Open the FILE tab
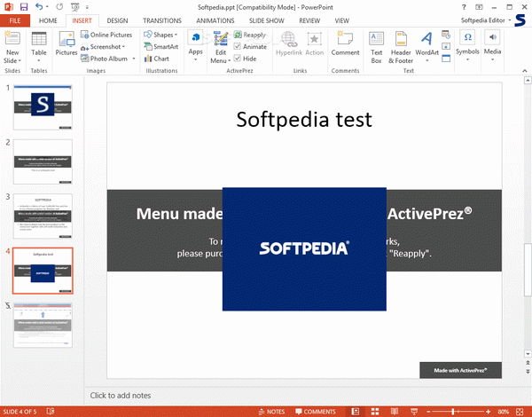The height and width of the screenshot is (417, 532). pyautogui.click(x=15, y=20)
